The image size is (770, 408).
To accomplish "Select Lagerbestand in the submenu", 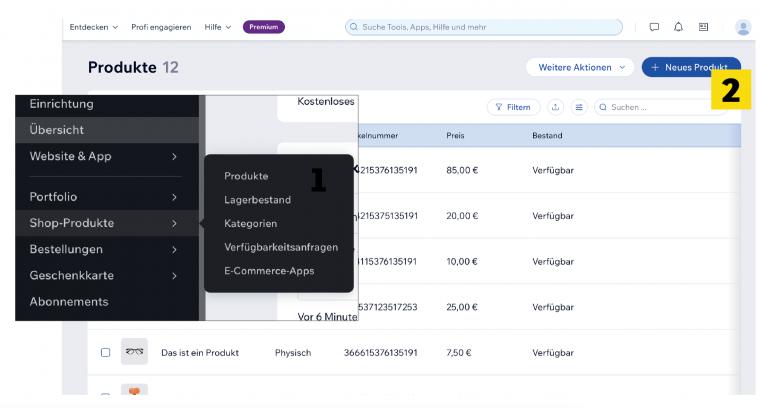I will (x=257, y=200).
